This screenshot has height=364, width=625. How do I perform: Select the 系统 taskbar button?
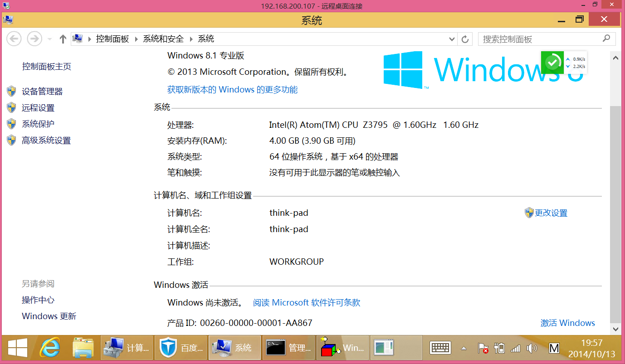click(234, 348)
